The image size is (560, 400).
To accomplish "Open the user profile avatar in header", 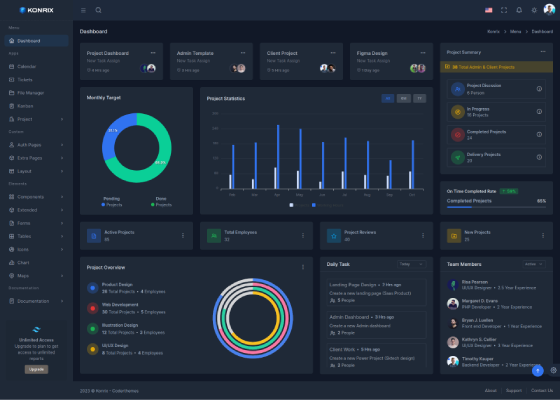I will [x=549, y=10].
